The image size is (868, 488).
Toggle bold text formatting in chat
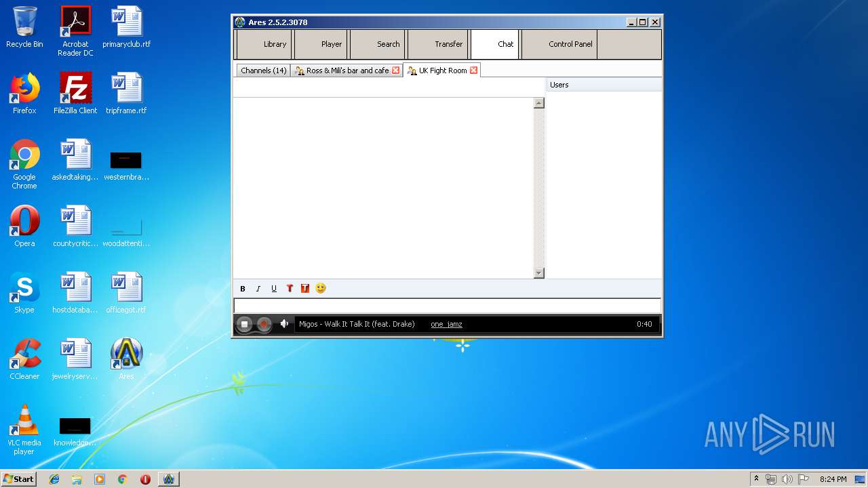[243, 289]
